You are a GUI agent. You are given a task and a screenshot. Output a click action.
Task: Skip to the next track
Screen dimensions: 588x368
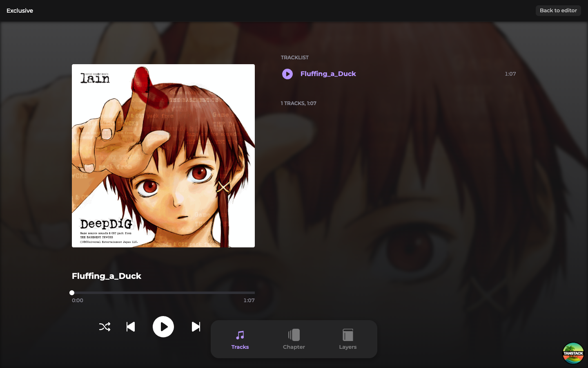point(196,327)
